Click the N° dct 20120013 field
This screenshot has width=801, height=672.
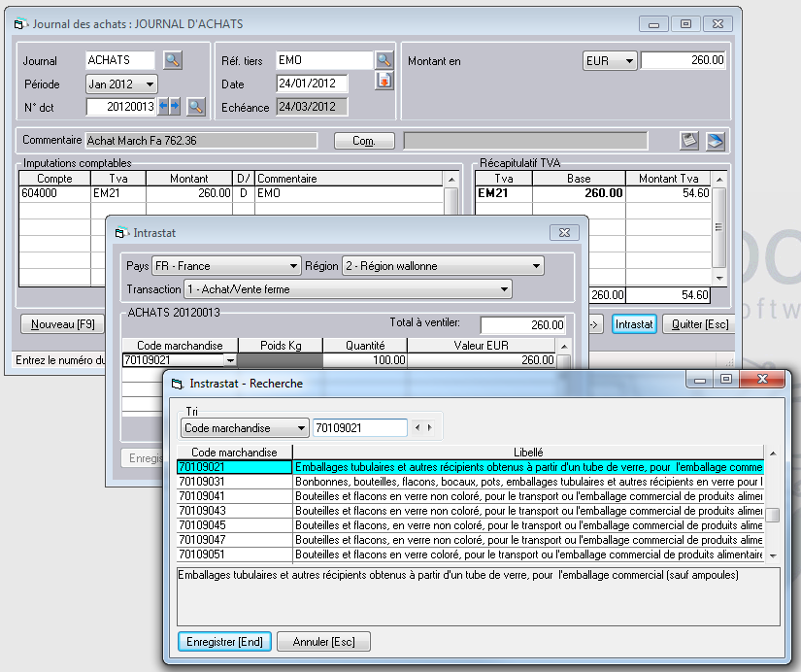pyautogui.click(x=121, y=107)
